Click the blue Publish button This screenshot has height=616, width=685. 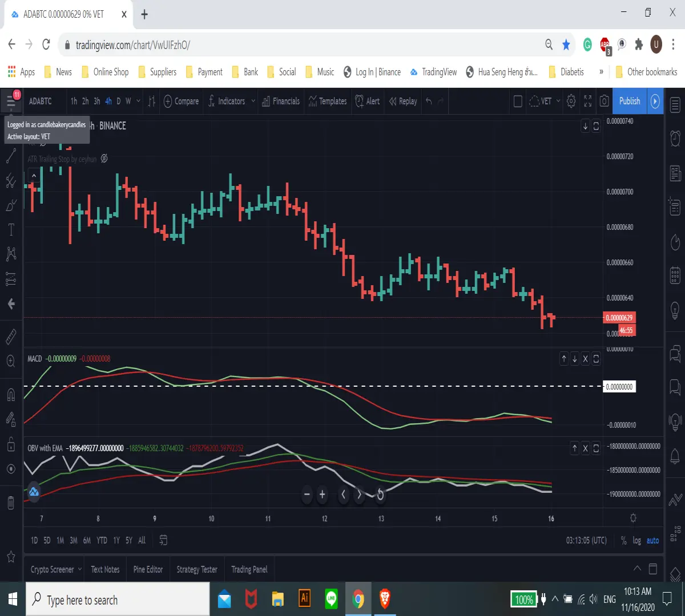coord(630,101)
